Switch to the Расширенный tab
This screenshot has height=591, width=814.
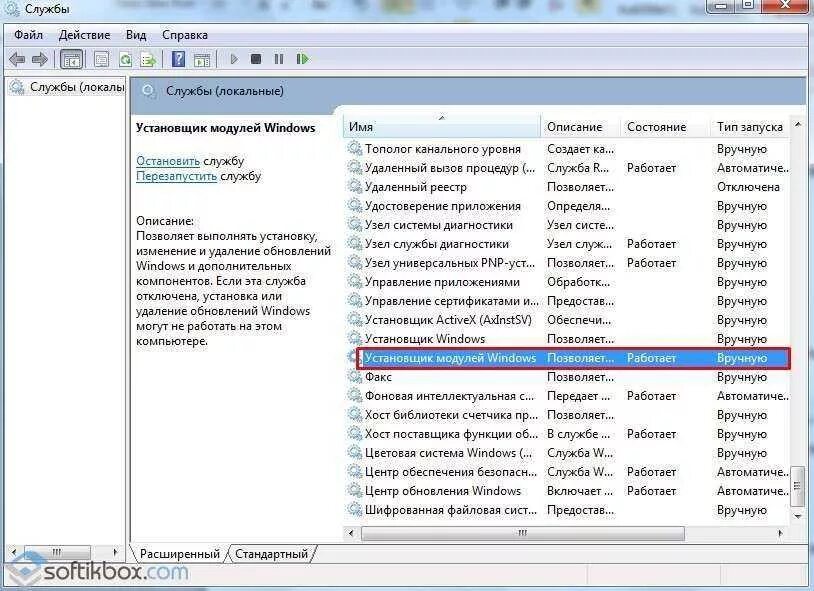click(x=180, y=554)
